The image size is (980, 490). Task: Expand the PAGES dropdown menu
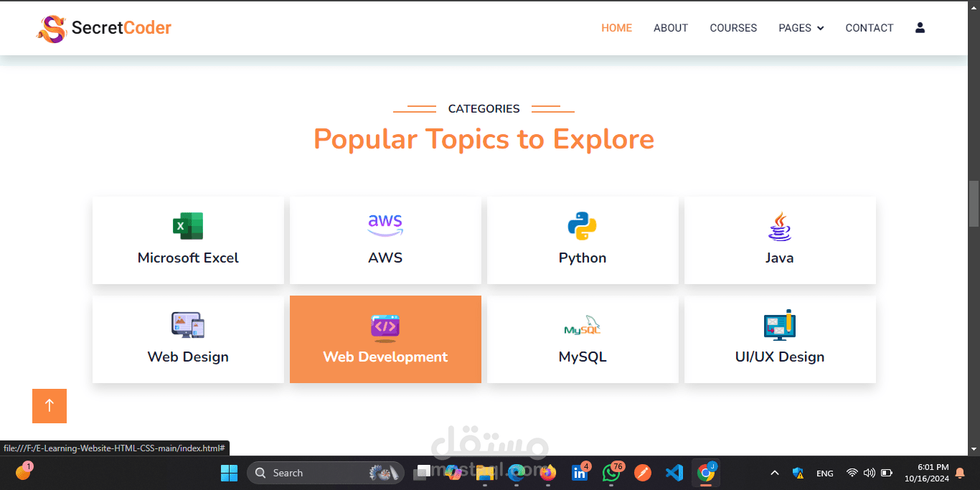(x=801, y=28)
